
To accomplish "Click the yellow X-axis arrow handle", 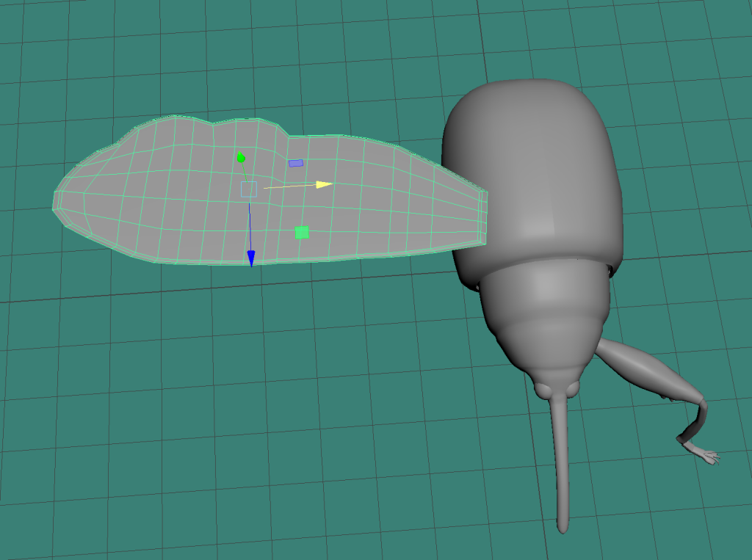I will click(325, 184).
